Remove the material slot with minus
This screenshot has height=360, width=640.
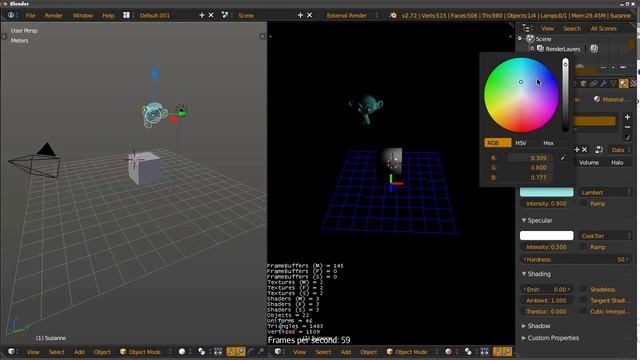click(627, 127)
